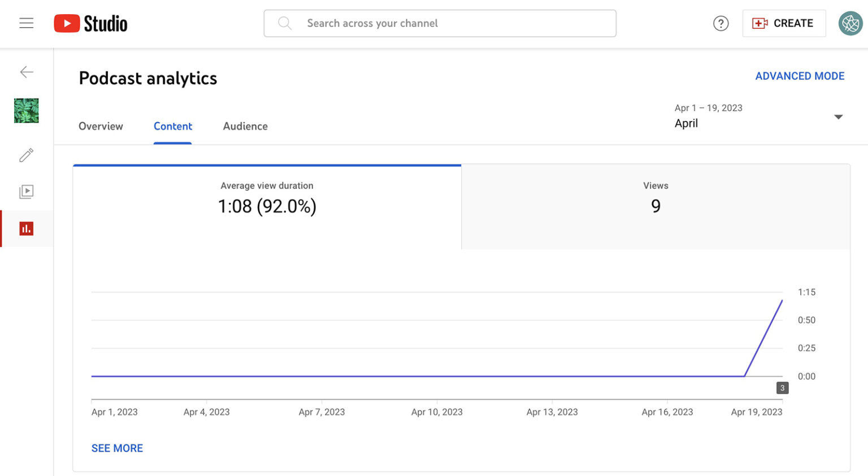
Task: Open the channel avatar account menu
Action: (850, 23)
